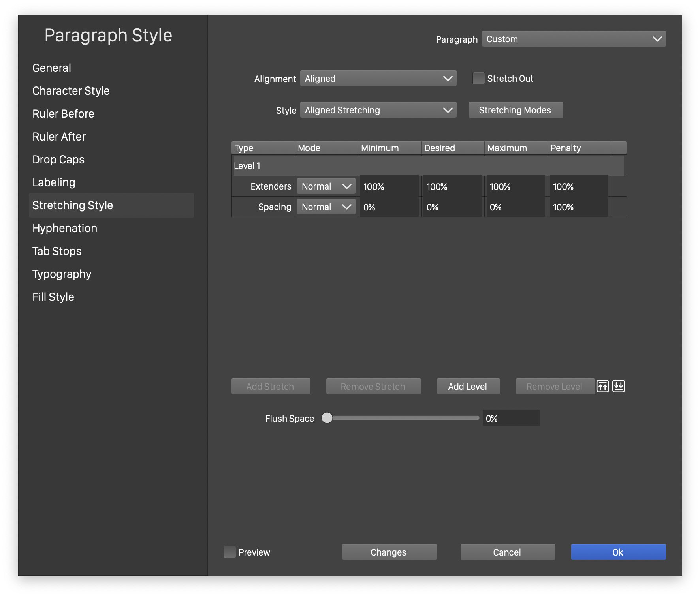Open the Spacing mode dropdown
This screenshot has height=597, width=700.
[x=326, y=207]
